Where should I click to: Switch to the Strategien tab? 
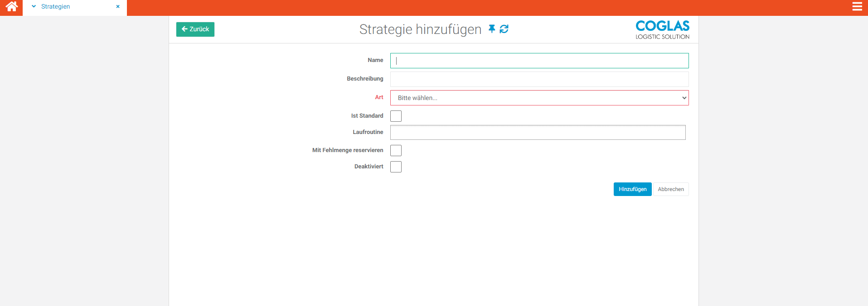56,7
